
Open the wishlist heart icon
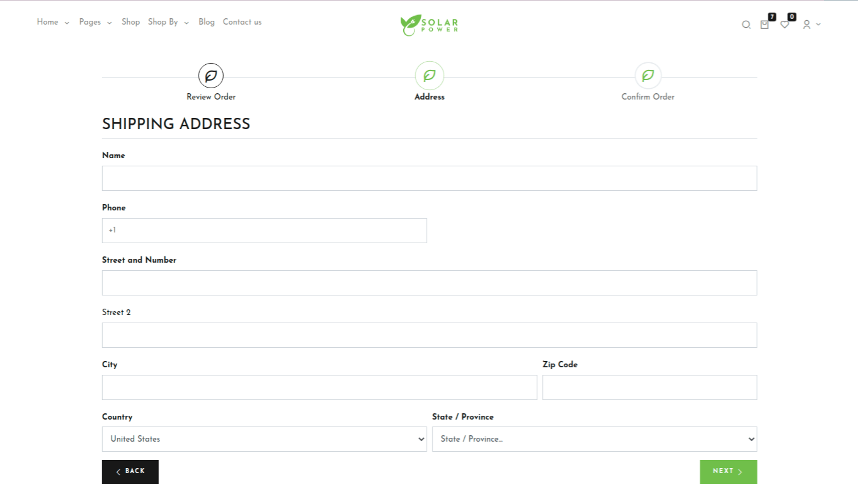pyautogui.click(x=784, y=25)
